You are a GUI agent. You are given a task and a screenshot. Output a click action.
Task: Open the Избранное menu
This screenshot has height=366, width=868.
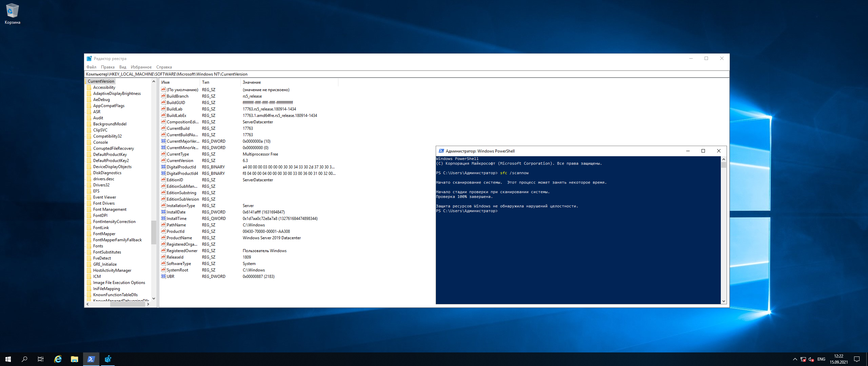[141, 67]
